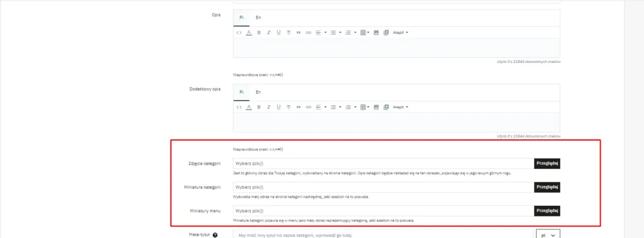644x238 pixels.
Task: Click the Zdjęcie kategorii file field
Action: point(384,163)
